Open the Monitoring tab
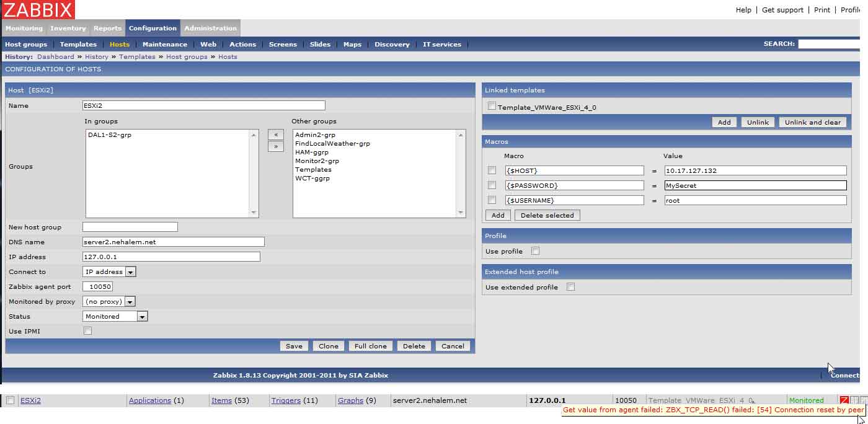This screenshot has width=868, height=424. pos(24,29)
